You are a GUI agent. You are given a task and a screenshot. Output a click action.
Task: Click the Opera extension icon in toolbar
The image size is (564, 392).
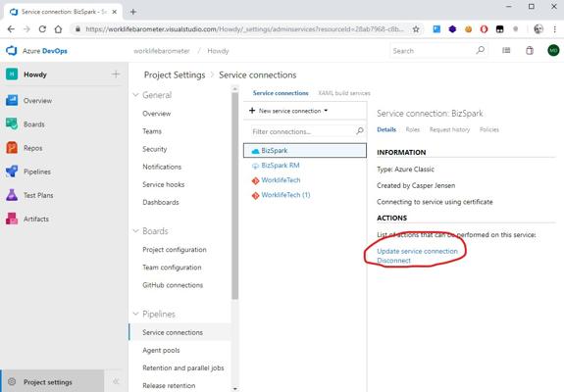pos(484,29)
